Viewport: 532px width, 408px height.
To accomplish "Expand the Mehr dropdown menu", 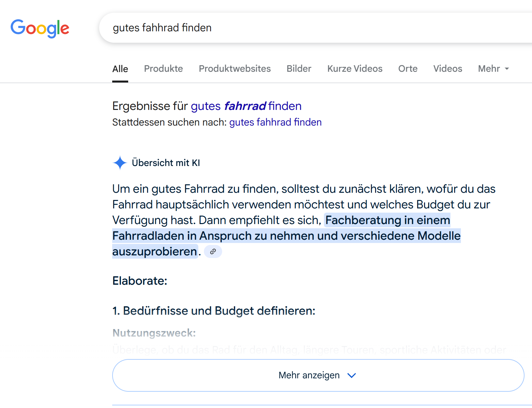I will (x=494, y=69).
